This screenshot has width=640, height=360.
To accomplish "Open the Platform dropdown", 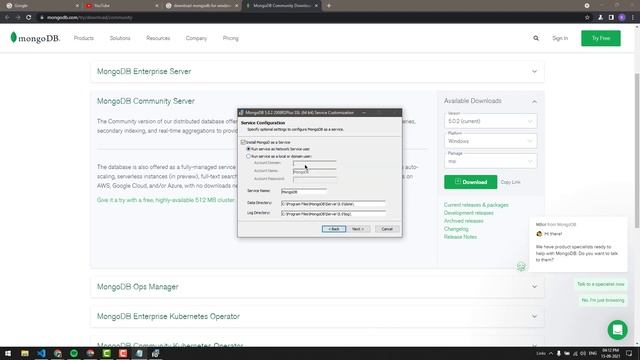I will pyautogui.click(x=490, y=141).
